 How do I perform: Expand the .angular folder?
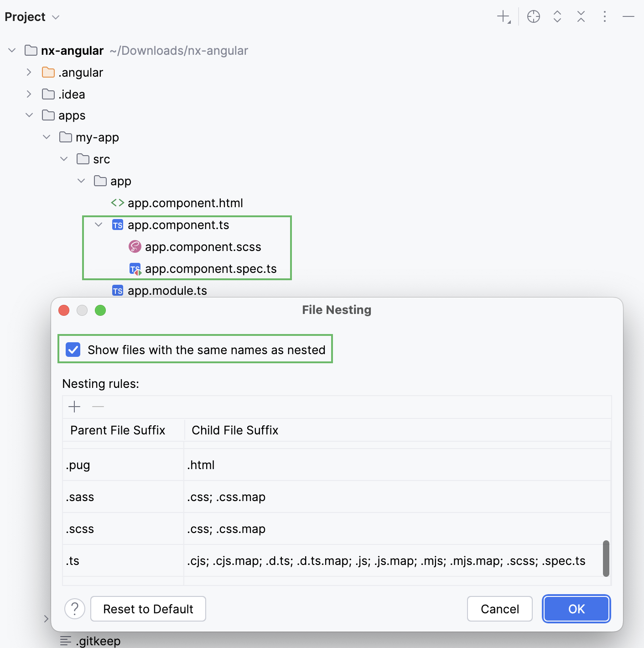coord(29,72)
